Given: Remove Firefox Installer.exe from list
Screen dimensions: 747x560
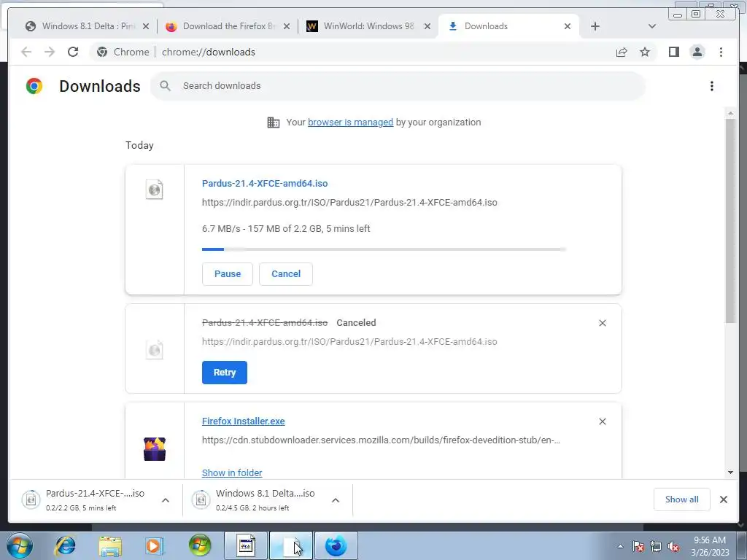Looking at the screenshot, I should 602,421.
